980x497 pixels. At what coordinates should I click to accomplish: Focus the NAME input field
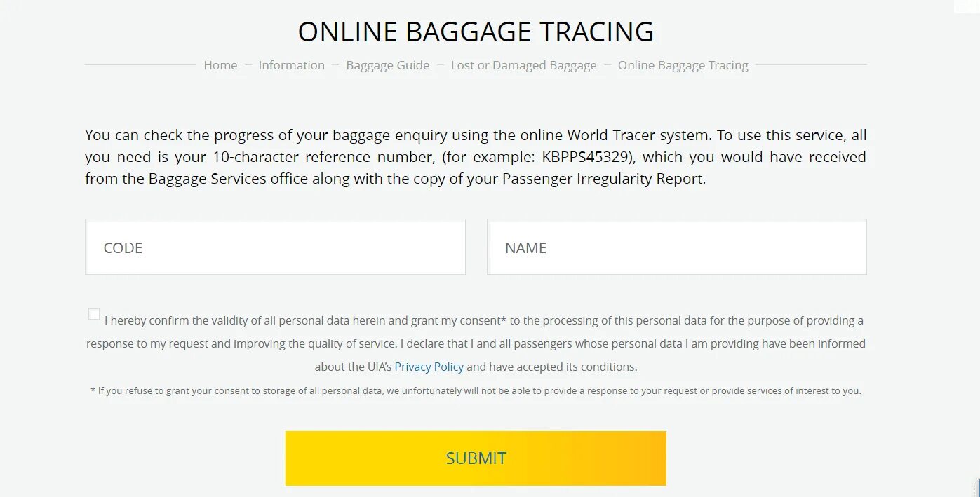pyautogui.click(x=677, y=247)
